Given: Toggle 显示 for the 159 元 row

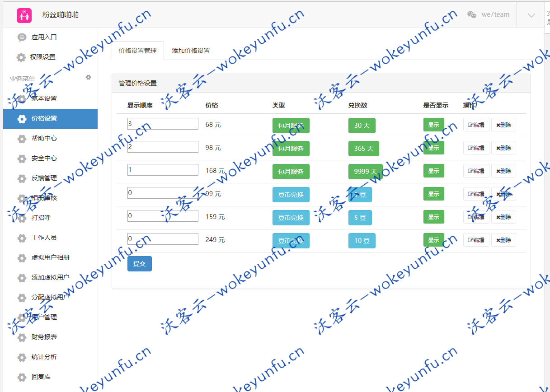Looking at the screenshot, I should [x=434, y=217].
